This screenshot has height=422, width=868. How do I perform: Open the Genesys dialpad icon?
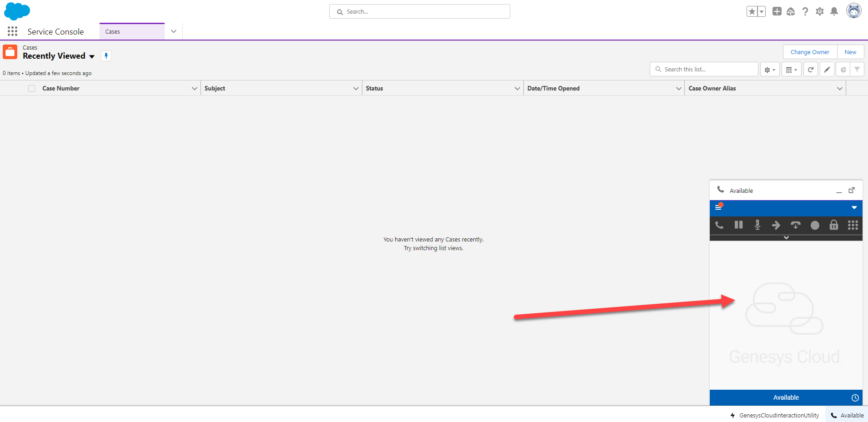[x=853, y=225]
